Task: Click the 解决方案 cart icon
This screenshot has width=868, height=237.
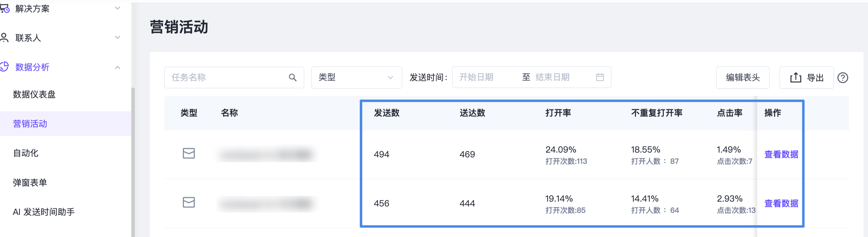Action: pyautogui.click(x=4, y=9)
